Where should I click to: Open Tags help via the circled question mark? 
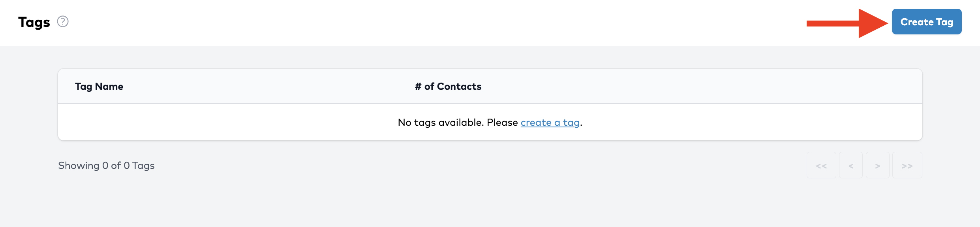tap(63, 21)
